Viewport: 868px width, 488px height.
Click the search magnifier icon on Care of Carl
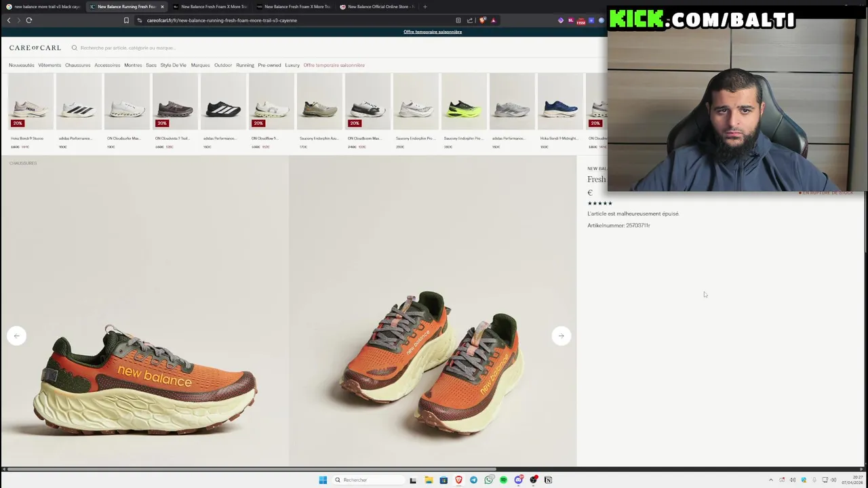(x=75, y=48)
